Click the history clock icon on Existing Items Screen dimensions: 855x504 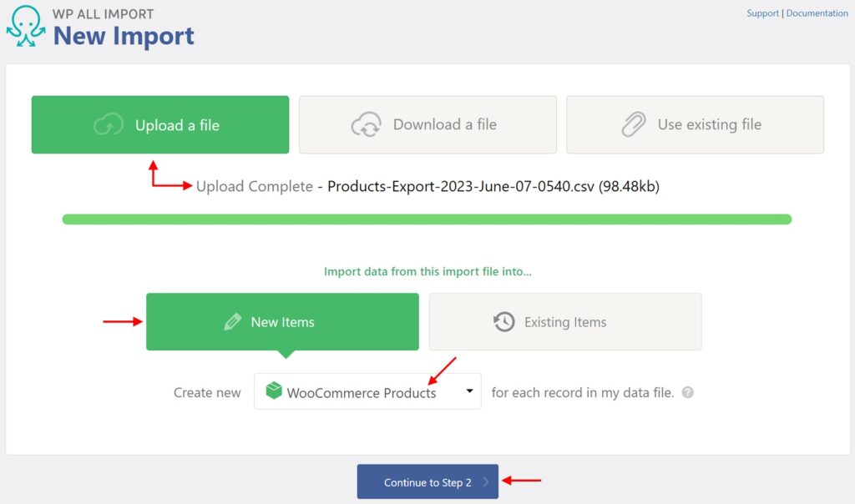click(x=503, y=321)
